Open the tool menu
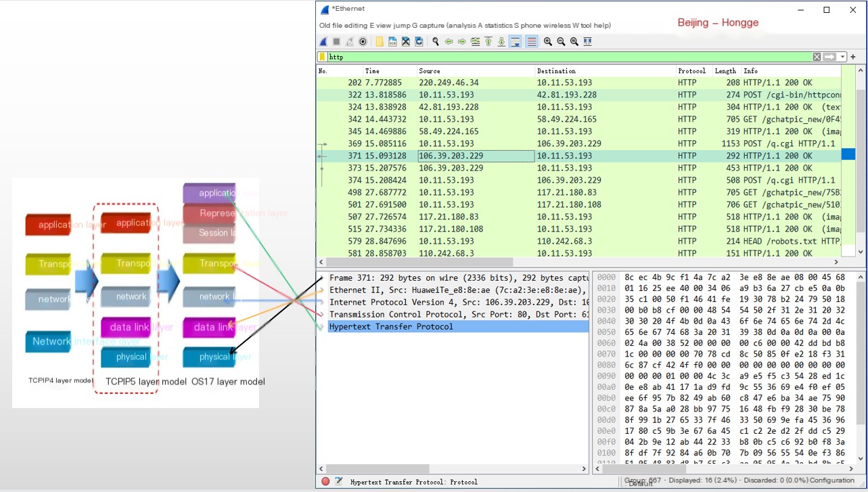The width and height of the screenshot is (868, 492). [x=585, y=26]
